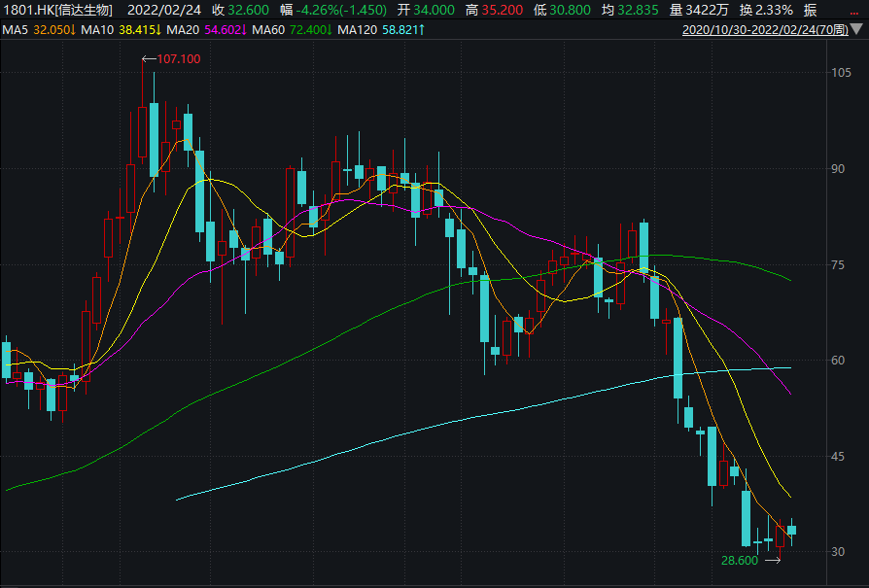This screenshot has width=869, height=588.
Task: Select the last candlestick on the chart
Action: point(791,531)
